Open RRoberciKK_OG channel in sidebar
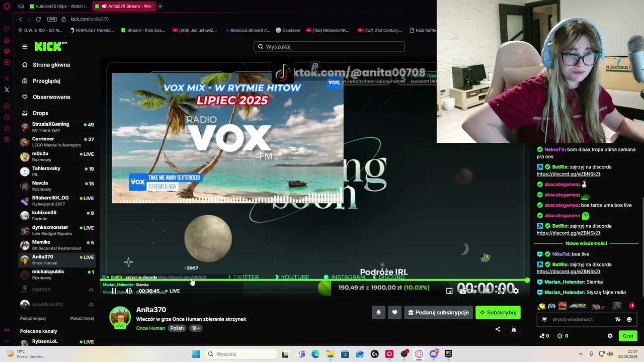Viewport: 644px width, 362px height. coord(57,201)
